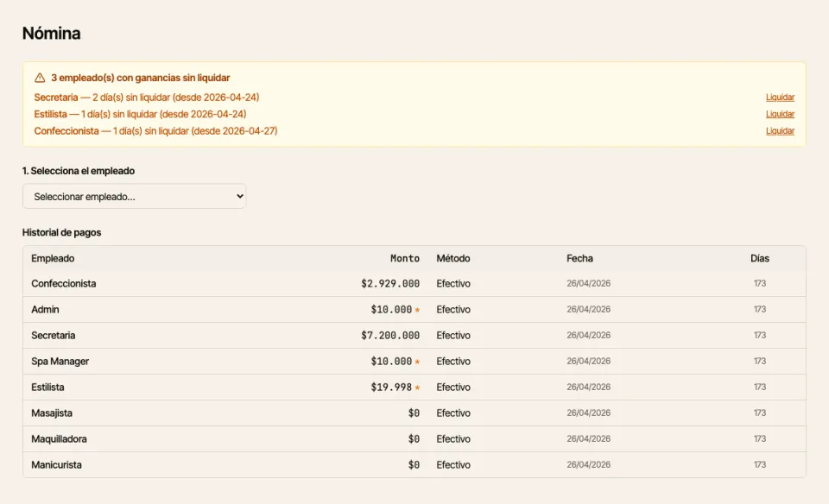Select the Secretaria row in payment history

tap(414, 336)
